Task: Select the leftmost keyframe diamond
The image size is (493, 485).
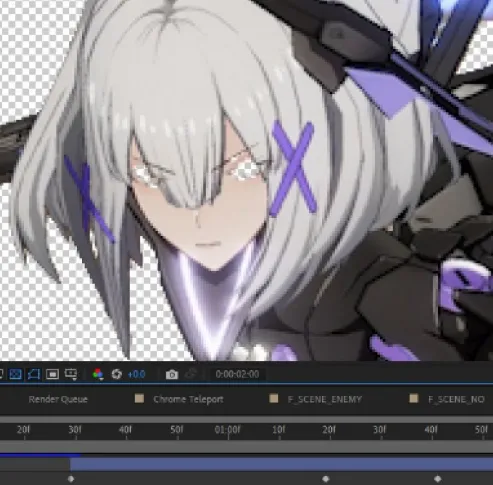Action: click(x=71, y=479)
